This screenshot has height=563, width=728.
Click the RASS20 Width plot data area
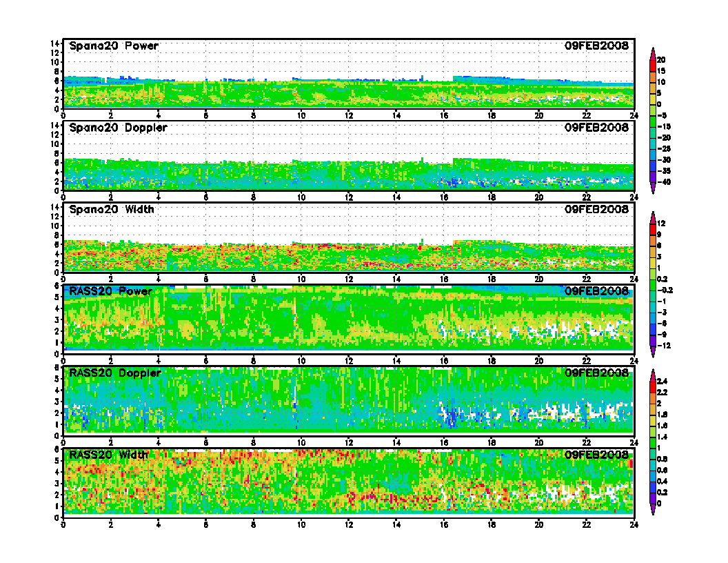click(x=349, y=483)
